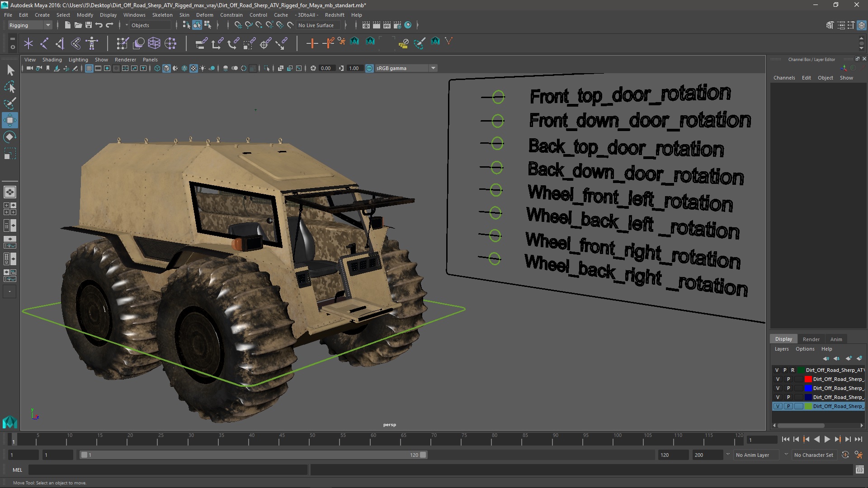
Task: Activate the Lasso select tool
Action: pos(10,87)
